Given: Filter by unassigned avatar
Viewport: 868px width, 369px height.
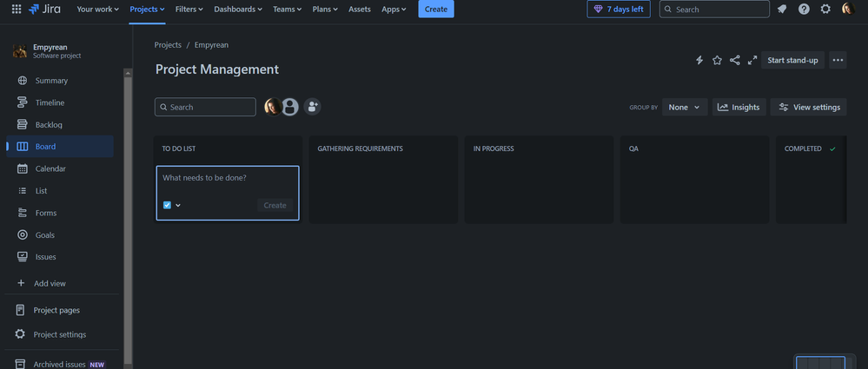Looking at the screenshot, I should pos(290,107).
